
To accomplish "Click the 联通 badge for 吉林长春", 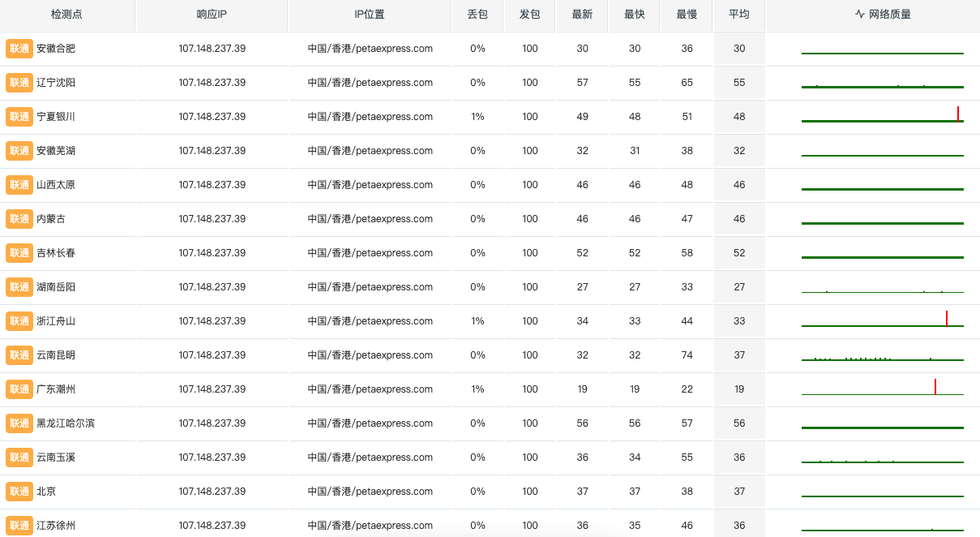I will tap(19, 253).
